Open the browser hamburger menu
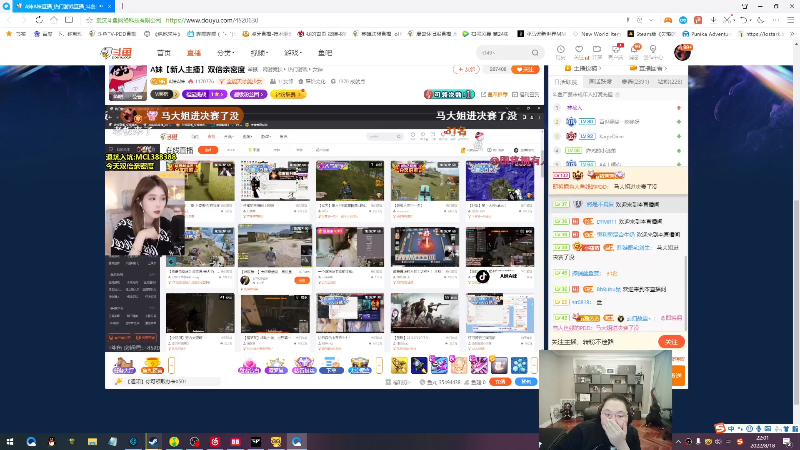Viewport: 800px width, 450px height. pyautogui.click(x=790, y=20)
